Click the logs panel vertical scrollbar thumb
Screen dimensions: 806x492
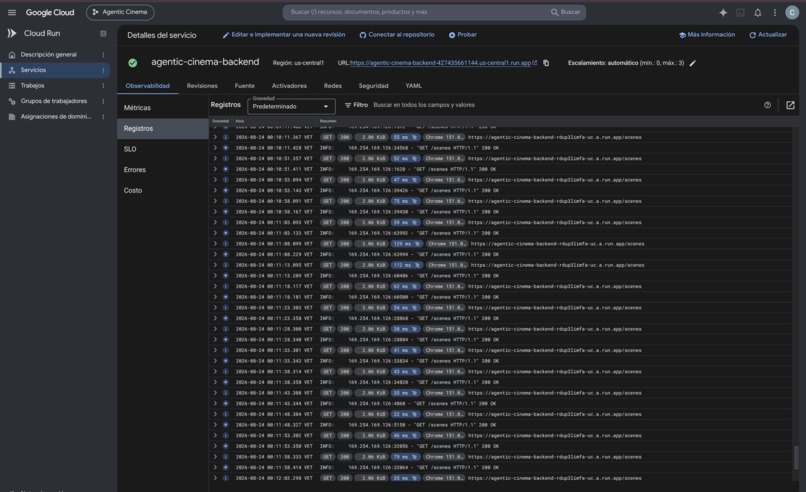pos(796,457)
